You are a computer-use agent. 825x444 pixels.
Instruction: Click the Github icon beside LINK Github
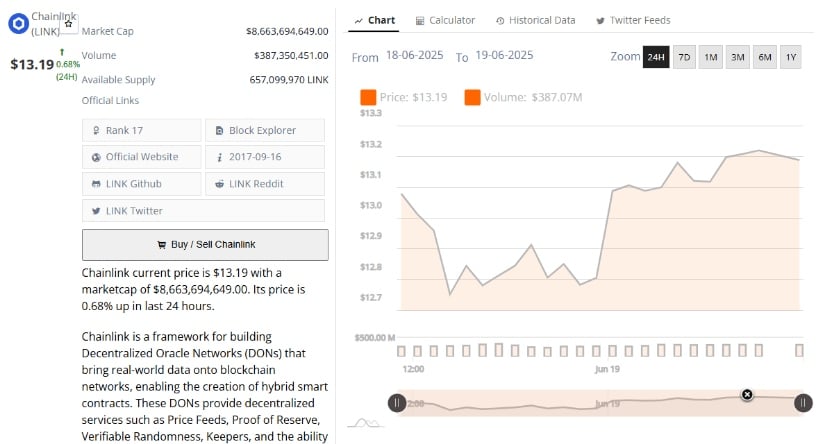[x=96, y=184]
